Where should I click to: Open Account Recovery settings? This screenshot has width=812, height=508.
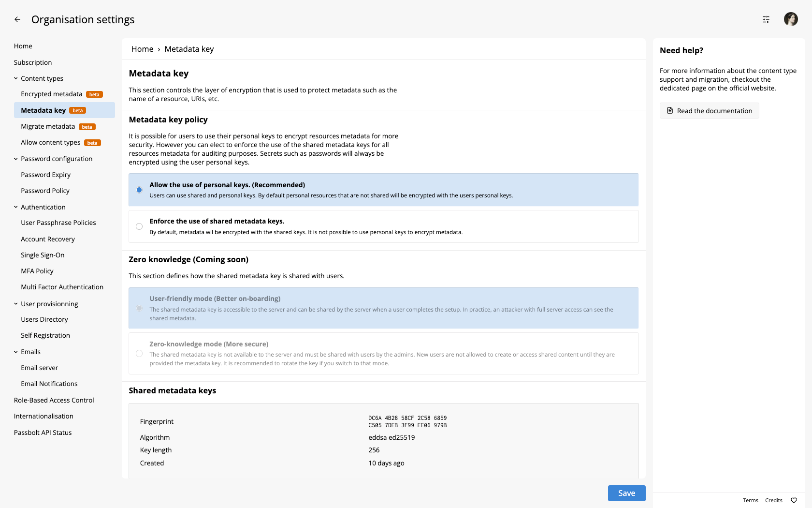(x=48, y=239)
